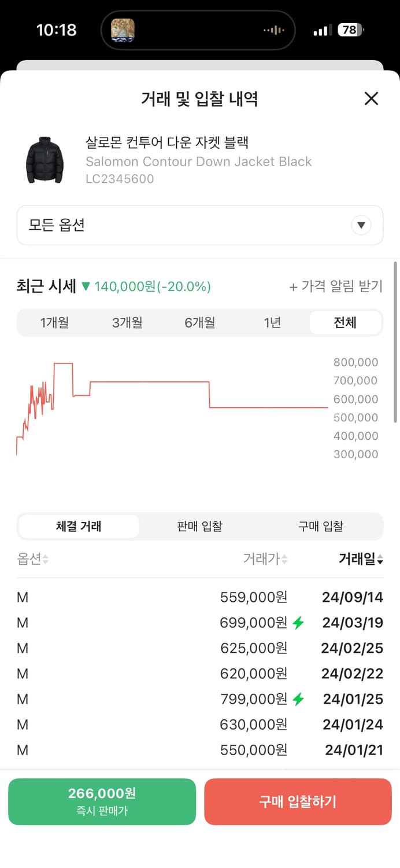The image size is (400, 868).
Task: Switch to the 판매 입찰 tab
Action: pos(199,527)
